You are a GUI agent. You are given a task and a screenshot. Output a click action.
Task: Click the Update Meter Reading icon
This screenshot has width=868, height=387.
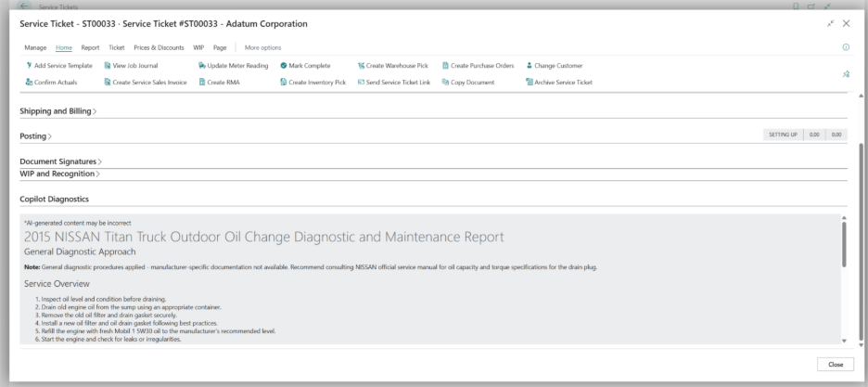coord(202,65)
